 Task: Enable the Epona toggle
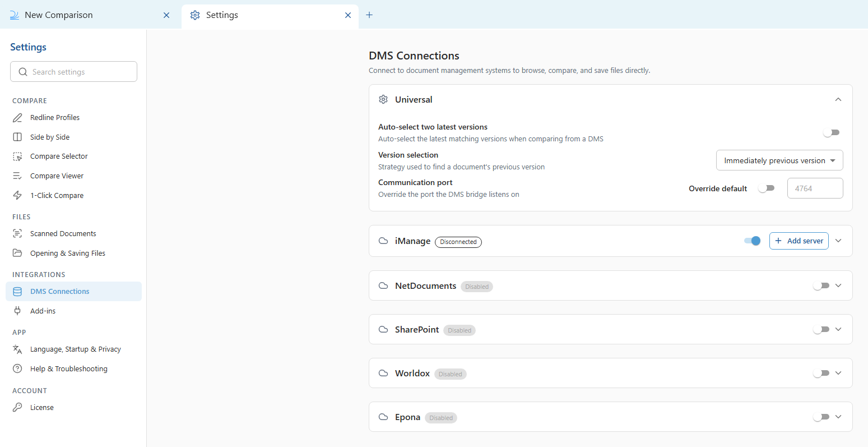(821, 417)
